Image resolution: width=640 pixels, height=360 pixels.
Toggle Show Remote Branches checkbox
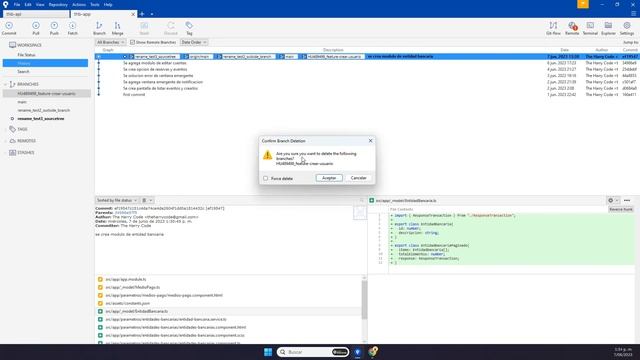coord(132,42)
